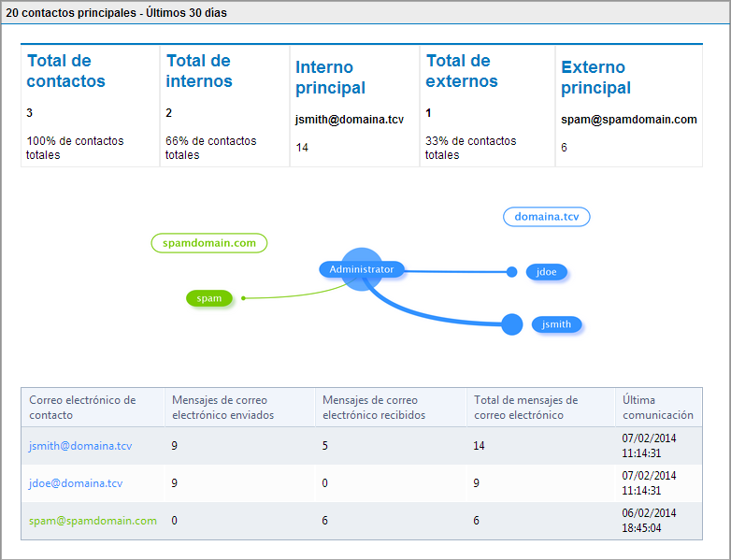The height and width of the screenshot is (560, 731).
Task: Click the small blue dot beside jdoe
Action: coord(511,272)
